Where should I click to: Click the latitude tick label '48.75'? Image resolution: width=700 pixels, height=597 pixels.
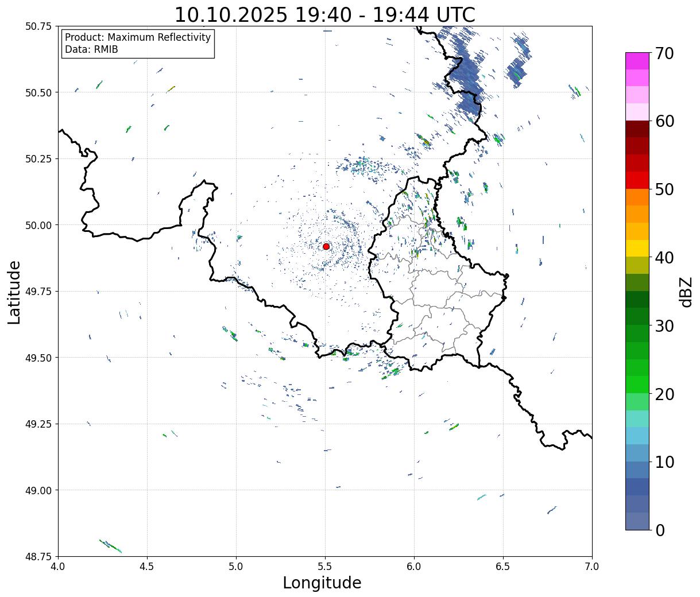click(x=38, y=557)
